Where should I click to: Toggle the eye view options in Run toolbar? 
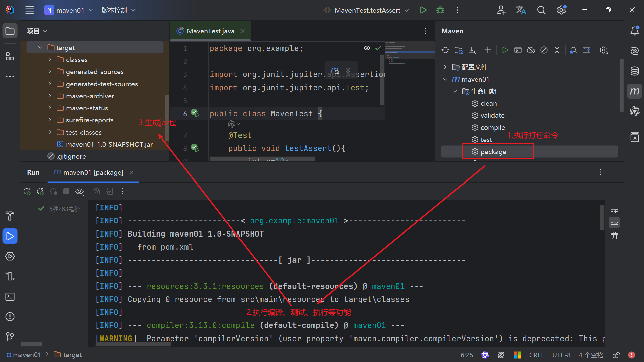click(79, 191)
